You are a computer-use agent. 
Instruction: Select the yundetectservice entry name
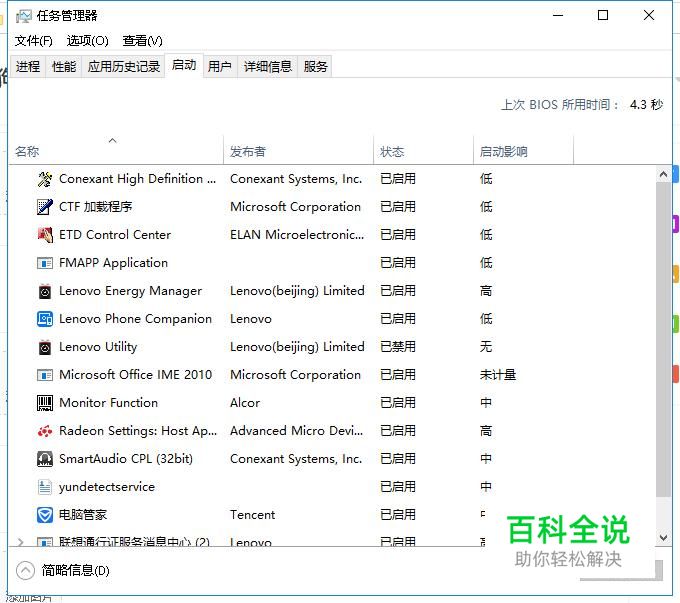107,487
